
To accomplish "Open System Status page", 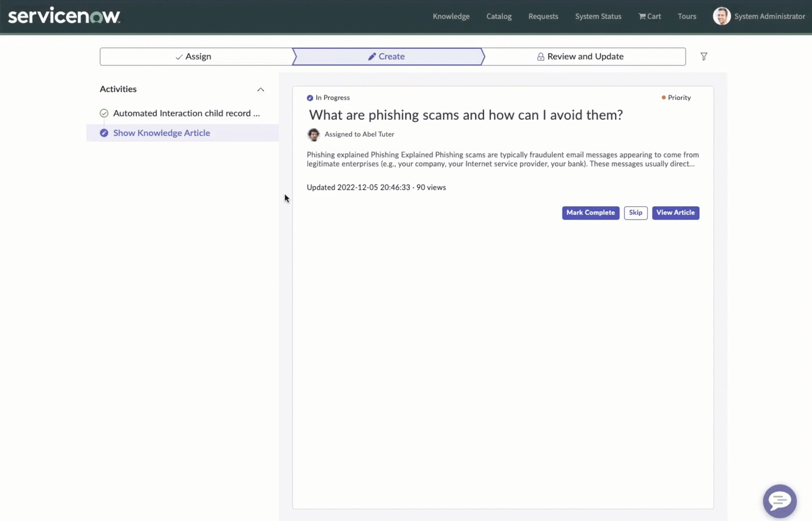I will 598,16.
